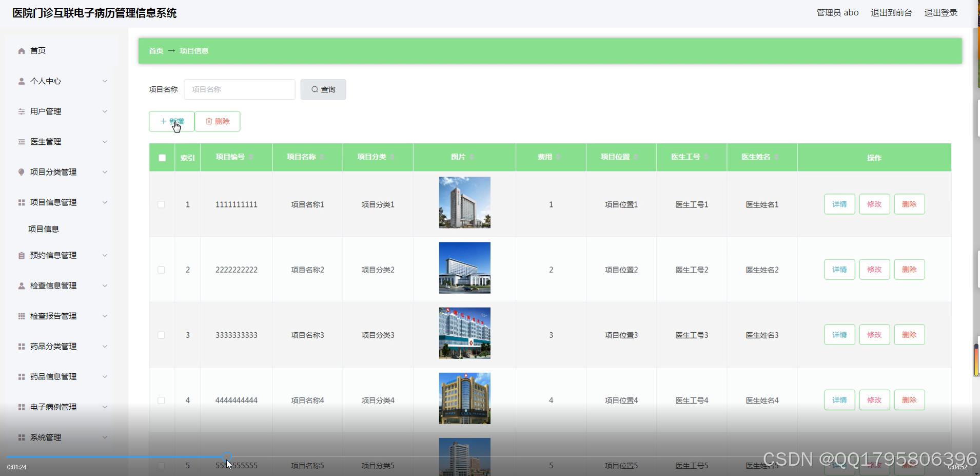Sort by 项目位置 column arrows
The height and width of the screenshot is (476, 980).
636,157
